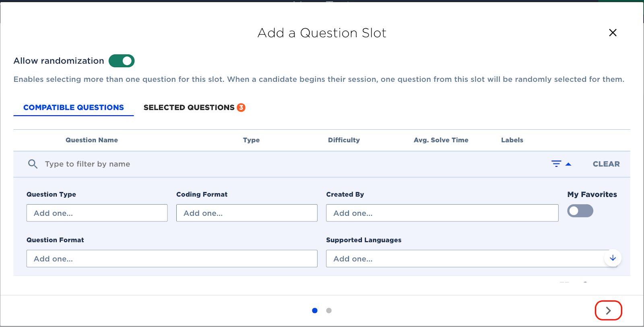Open the Question Type dropdown

97,213
